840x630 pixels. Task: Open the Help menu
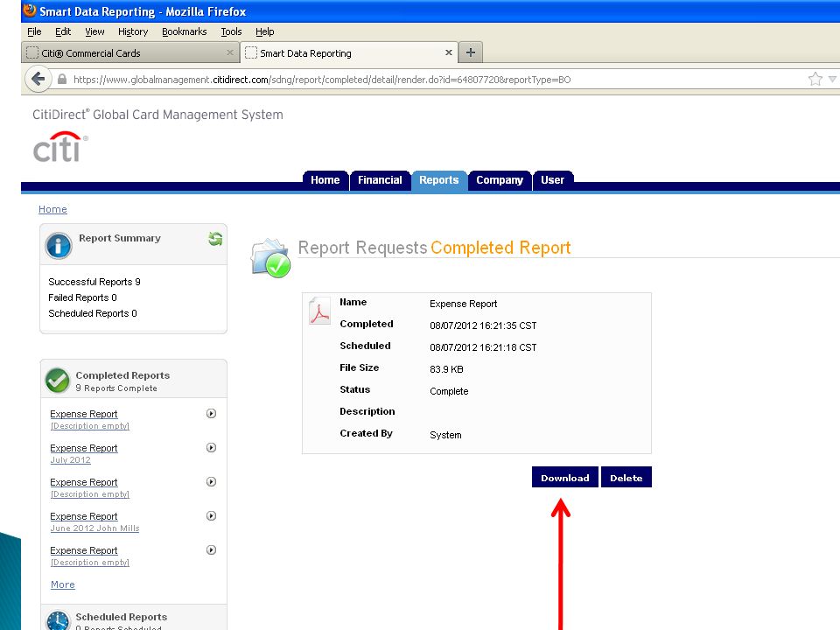point(264,31)
